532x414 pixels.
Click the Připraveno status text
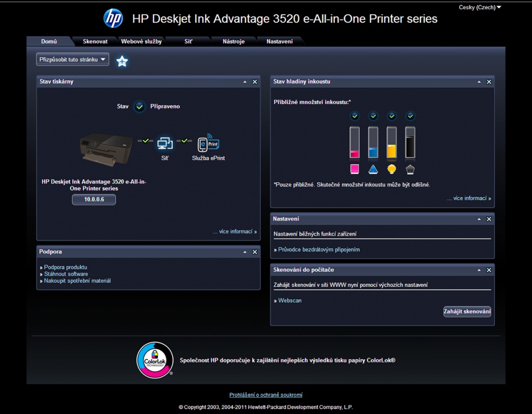pyautogui.click(x=165, y=107)
